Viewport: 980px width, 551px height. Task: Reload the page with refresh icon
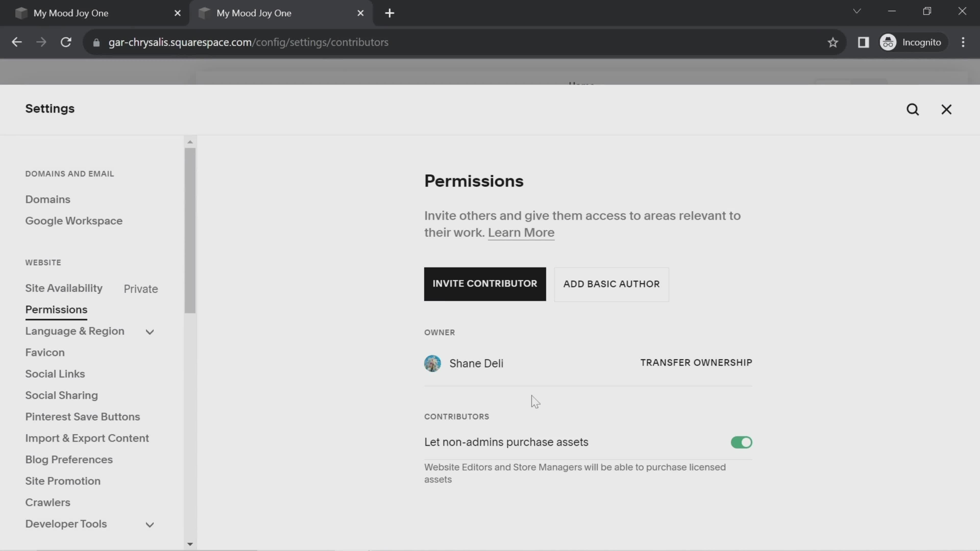point(66,42)
